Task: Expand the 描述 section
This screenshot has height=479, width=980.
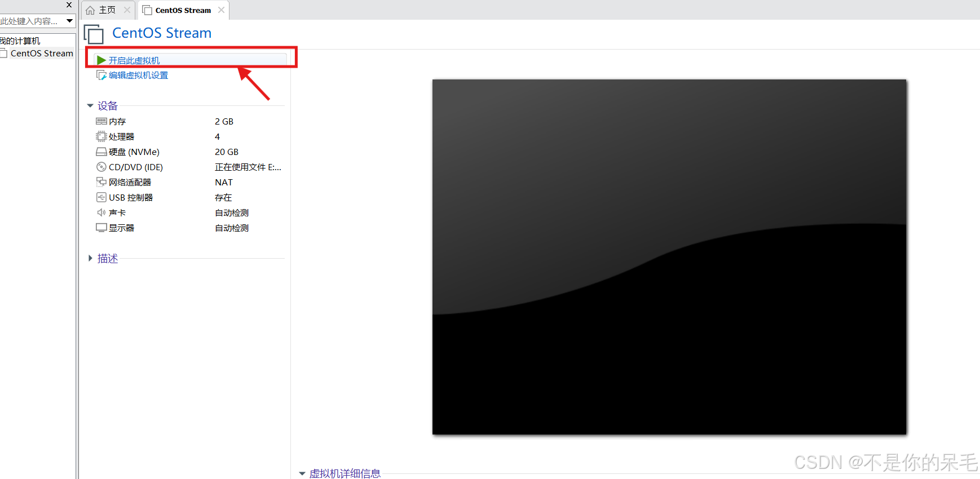Action: pyautogui.click(x=90, y=258)
